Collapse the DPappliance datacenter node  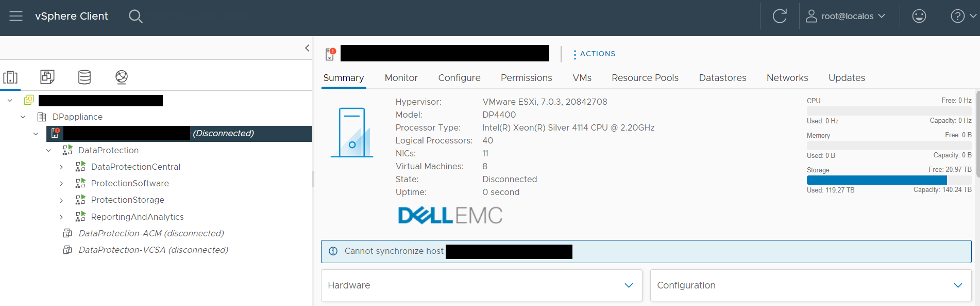point(23,117)
